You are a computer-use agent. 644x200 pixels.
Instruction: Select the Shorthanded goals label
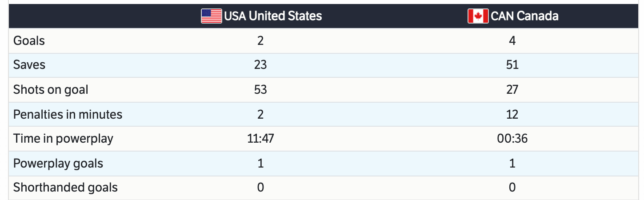(65, 188)
